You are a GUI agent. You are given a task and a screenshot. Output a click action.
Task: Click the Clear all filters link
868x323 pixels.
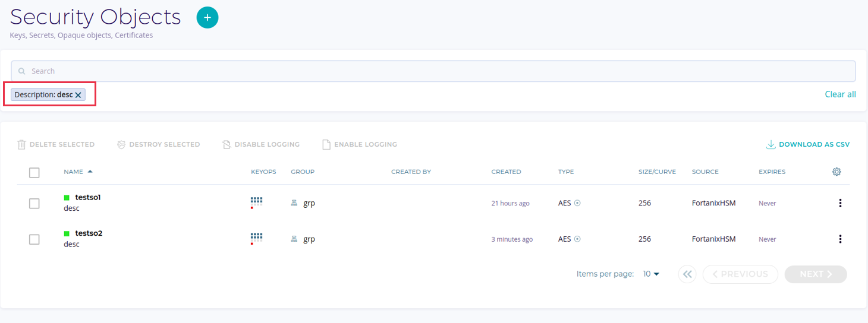tap(840, 94)
